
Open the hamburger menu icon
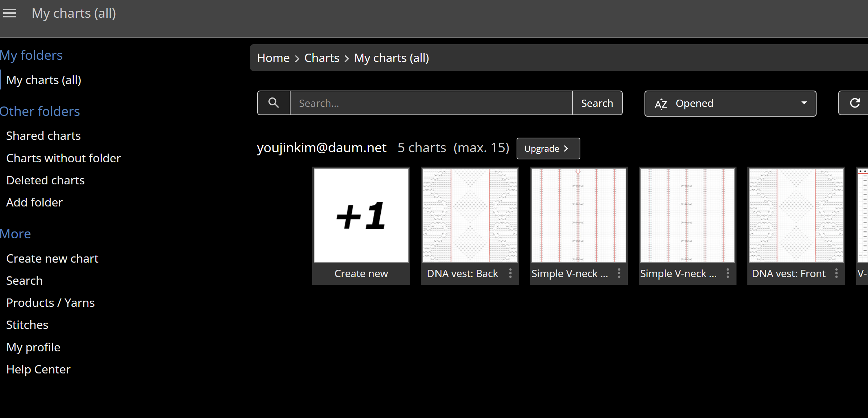tap(10, 13)
